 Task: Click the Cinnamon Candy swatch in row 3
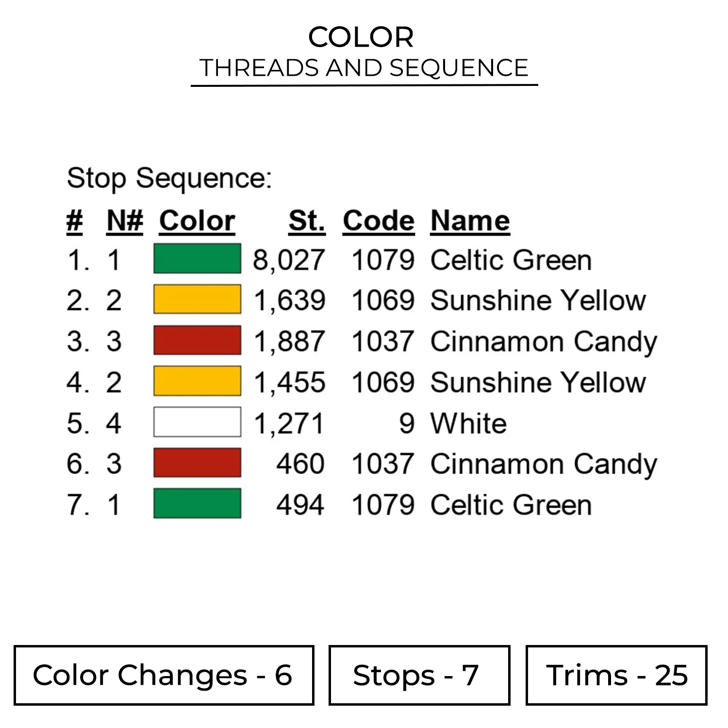pyautogui.click(x=197, y=341)
